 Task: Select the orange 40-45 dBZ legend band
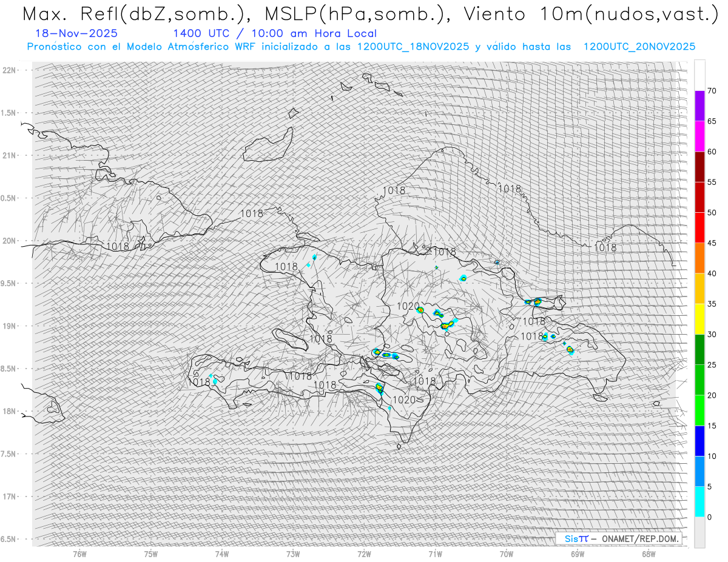699,258
